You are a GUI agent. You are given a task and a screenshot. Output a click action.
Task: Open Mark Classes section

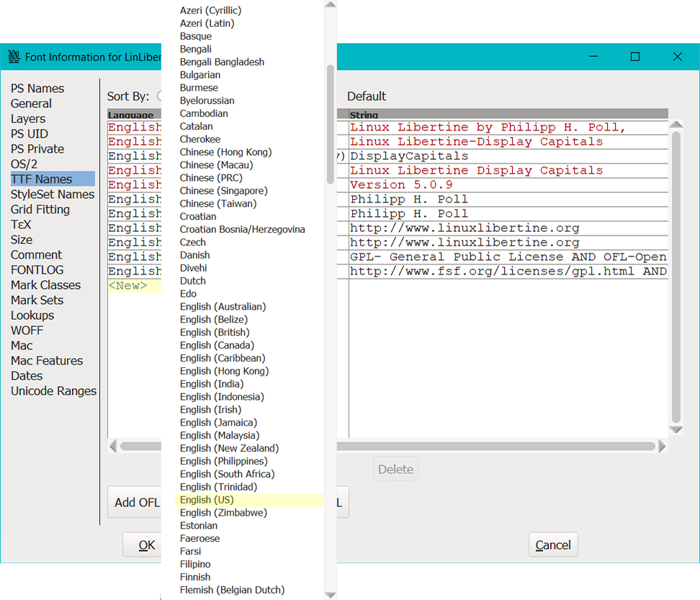46,285
